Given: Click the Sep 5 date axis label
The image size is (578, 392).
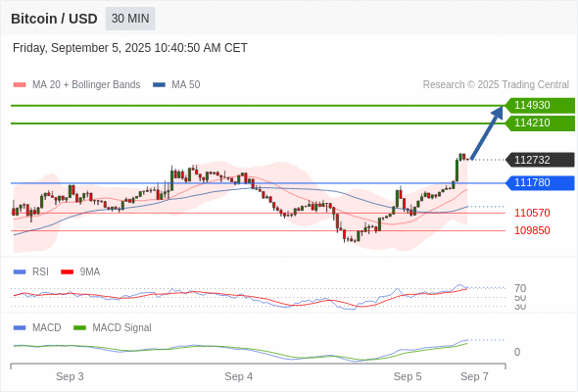Looking at the screenshot, I should [x=408, y=376].
